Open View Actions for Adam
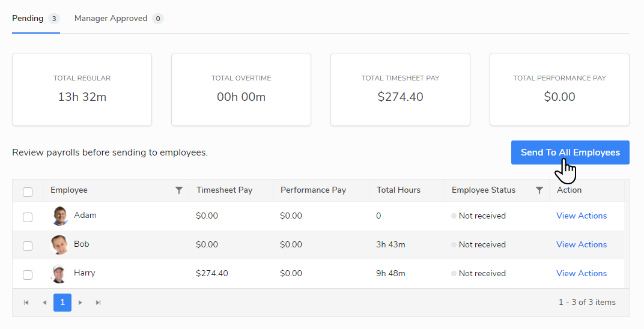 [582, 216]
